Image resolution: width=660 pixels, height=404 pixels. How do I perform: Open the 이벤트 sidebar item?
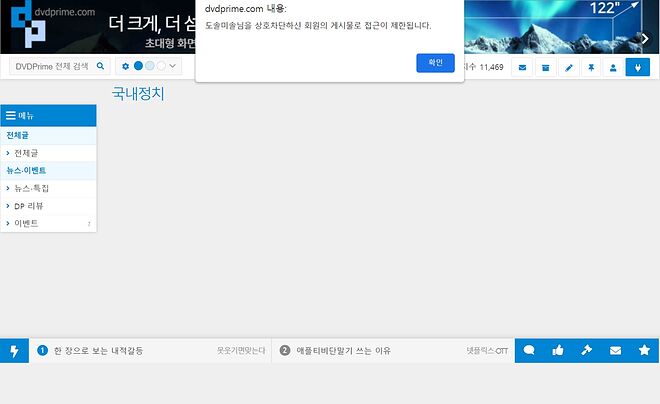tap(48, 223)
